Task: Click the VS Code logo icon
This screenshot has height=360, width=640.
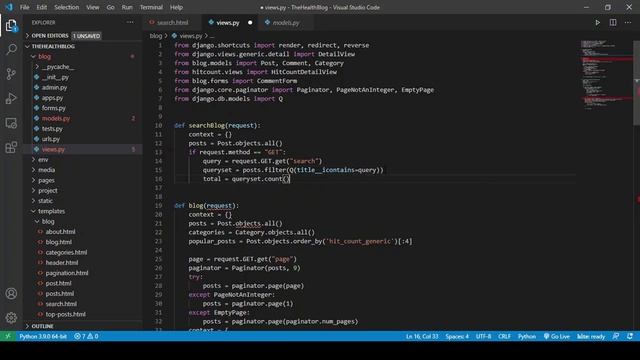Action: pyautogui.click(x=9, y=7)
